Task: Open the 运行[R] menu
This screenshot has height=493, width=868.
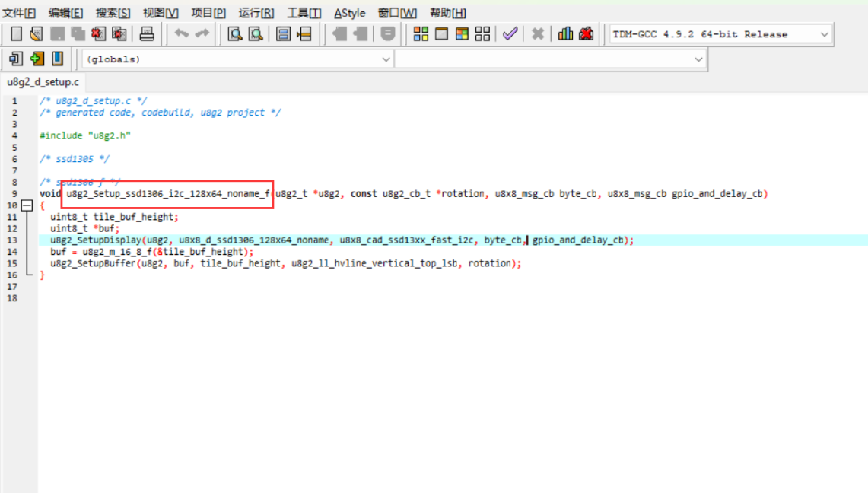Action: pos(256,13)
